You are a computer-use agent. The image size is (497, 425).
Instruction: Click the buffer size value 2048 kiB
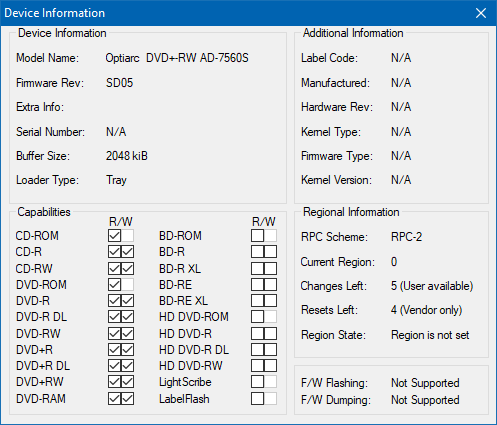pos(127,156)
